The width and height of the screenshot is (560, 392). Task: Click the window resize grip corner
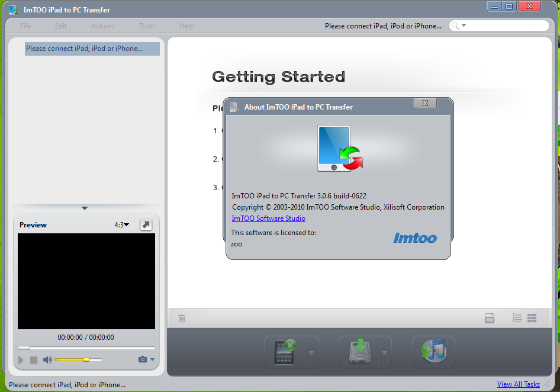(547, 385)
